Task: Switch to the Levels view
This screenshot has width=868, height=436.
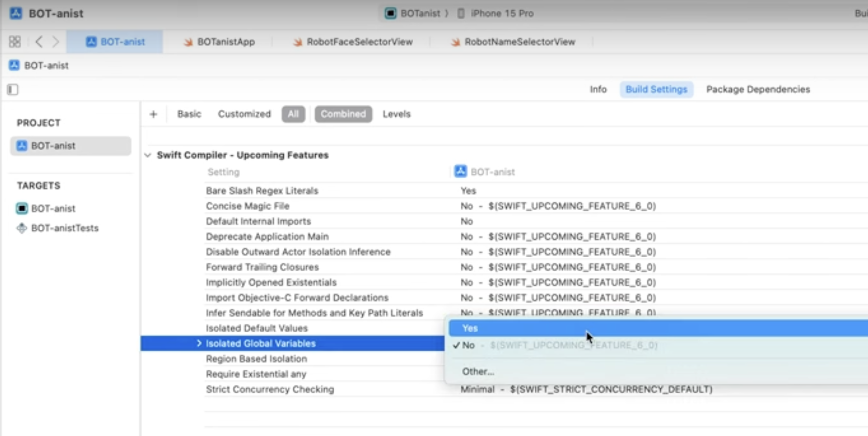Action: pyautogui.click(x=397, y=114)
